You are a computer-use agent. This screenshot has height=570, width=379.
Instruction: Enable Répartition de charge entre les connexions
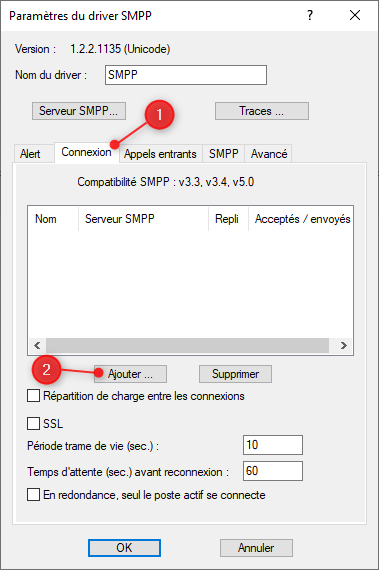(33, 396)
